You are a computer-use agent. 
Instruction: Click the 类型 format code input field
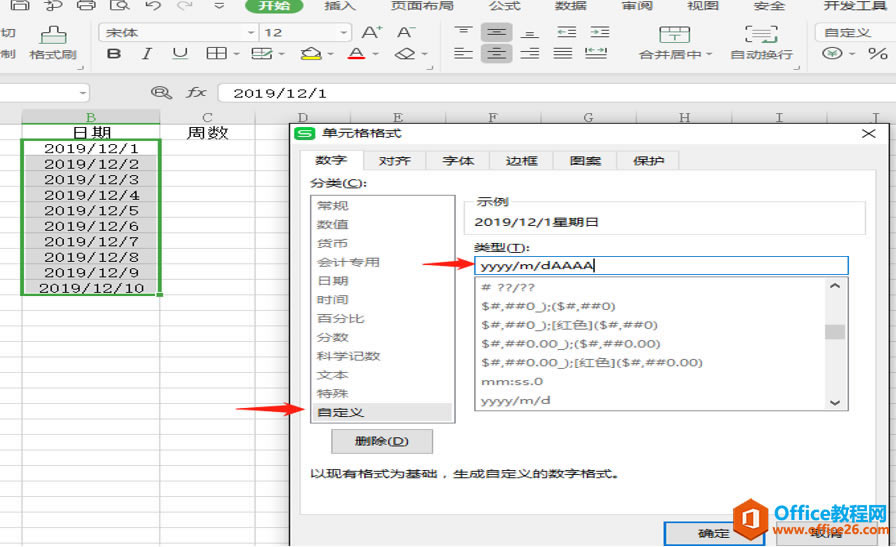click(x=661, y=265)
